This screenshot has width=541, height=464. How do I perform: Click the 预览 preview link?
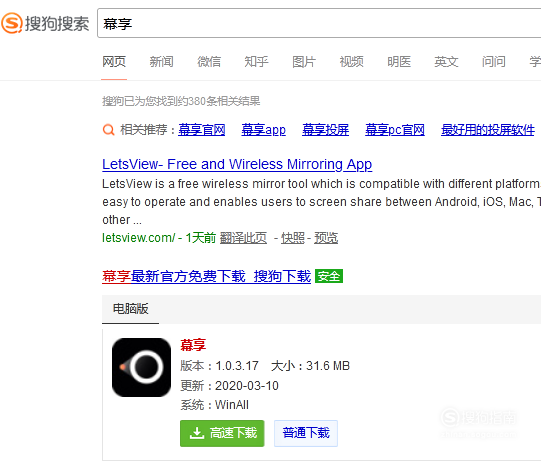pyautogui.click(x=326, y=238)
